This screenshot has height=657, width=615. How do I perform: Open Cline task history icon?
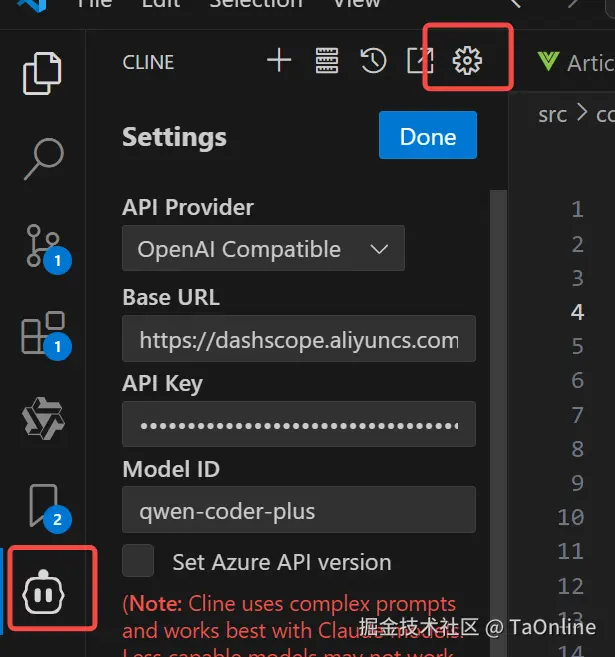tap(373, 61)
